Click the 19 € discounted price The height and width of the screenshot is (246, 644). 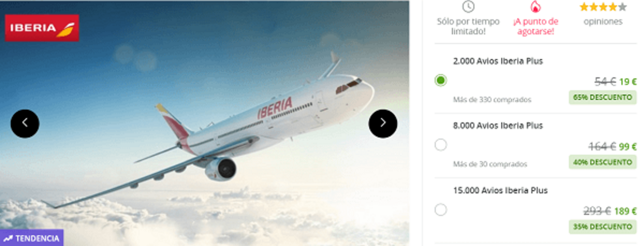coord(628,82)
